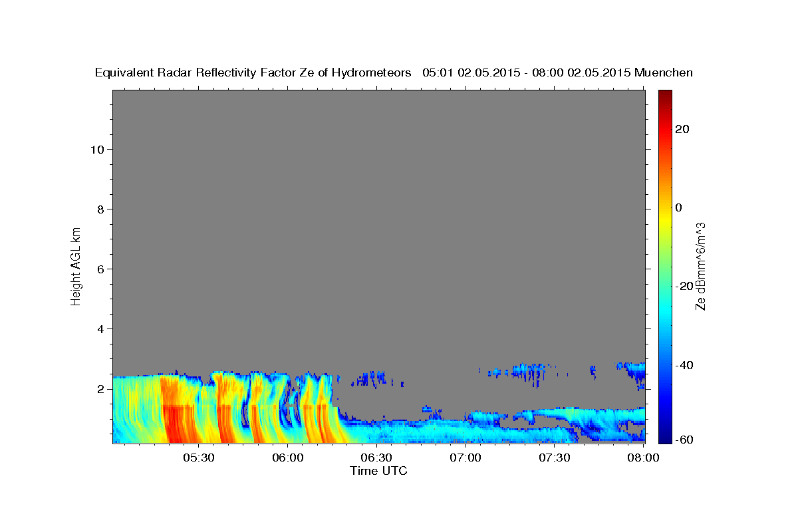Click the gray no-data area of the plot
The height and width of the screenshot is (532, 798).
[378, 226]
